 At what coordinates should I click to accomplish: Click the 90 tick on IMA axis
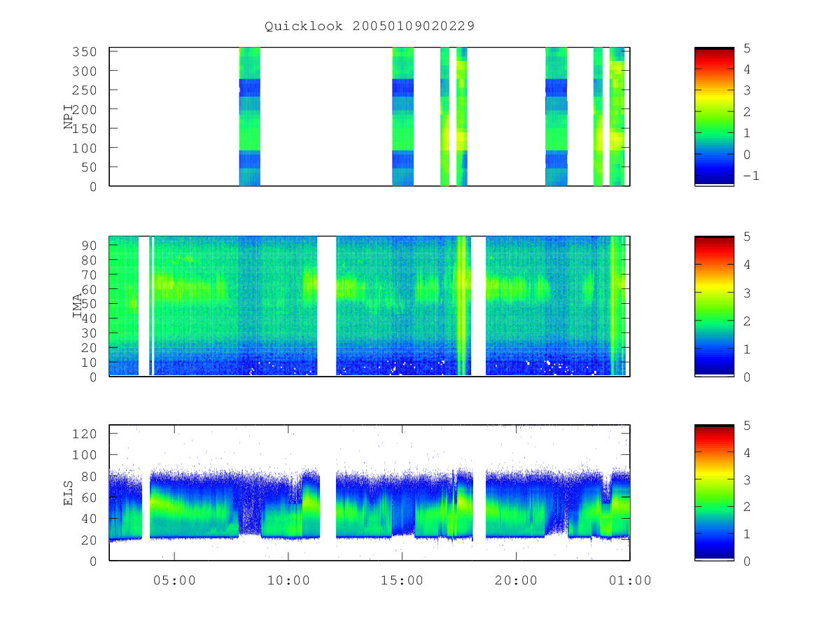pos(90,245)
